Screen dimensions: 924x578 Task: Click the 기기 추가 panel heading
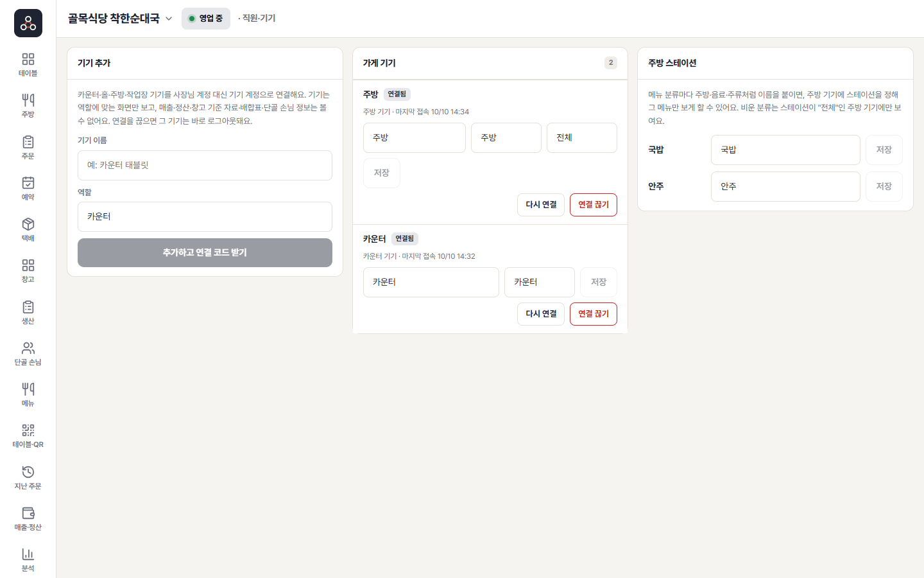[94, 63]
